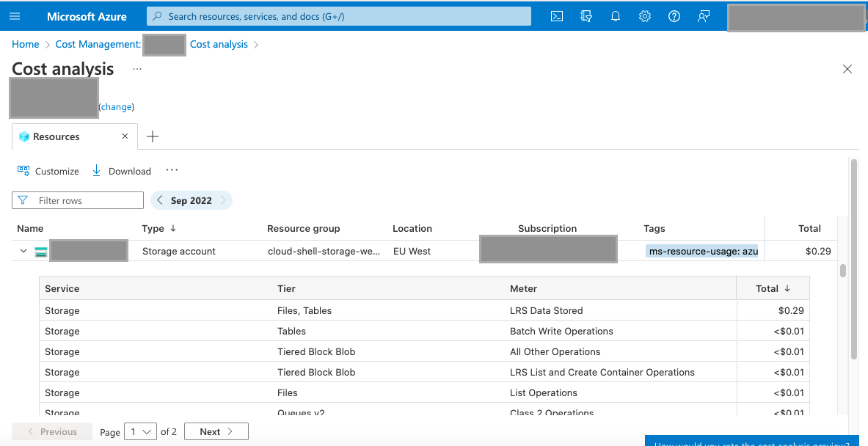Click Microsoft Azure home title

click(87, 16)
